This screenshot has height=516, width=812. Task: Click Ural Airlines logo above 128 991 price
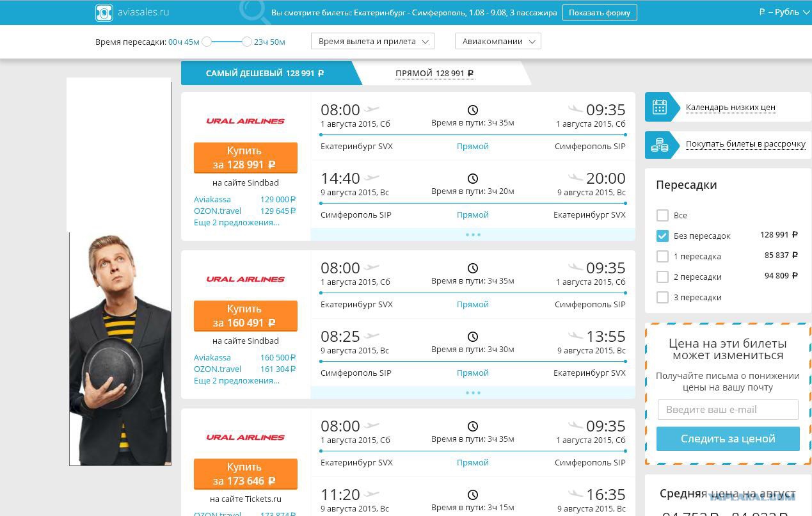coord(245,121)
